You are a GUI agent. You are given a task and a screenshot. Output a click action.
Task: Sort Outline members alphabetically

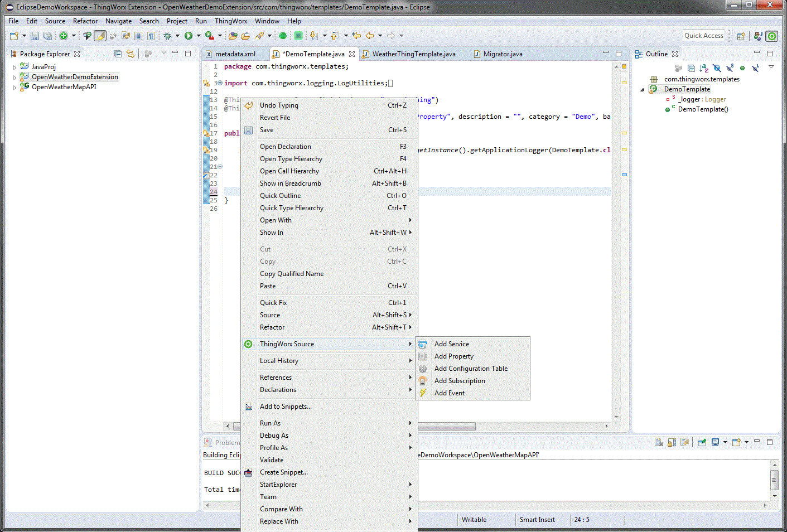704,69
